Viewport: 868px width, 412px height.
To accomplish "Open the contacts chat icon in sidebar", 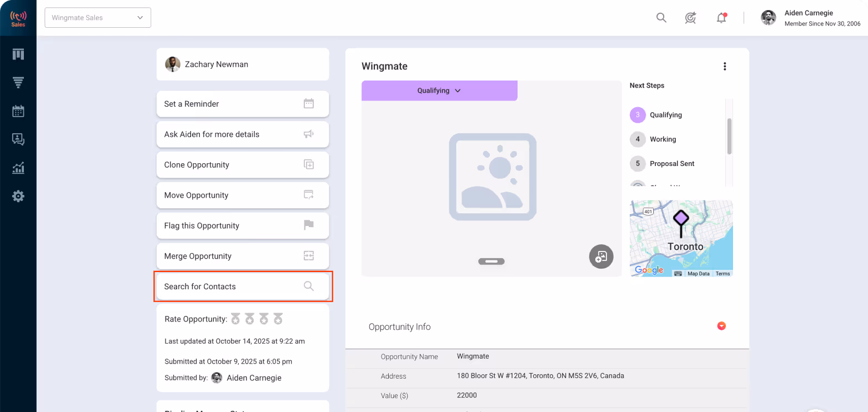I will [x=18, y=139].
